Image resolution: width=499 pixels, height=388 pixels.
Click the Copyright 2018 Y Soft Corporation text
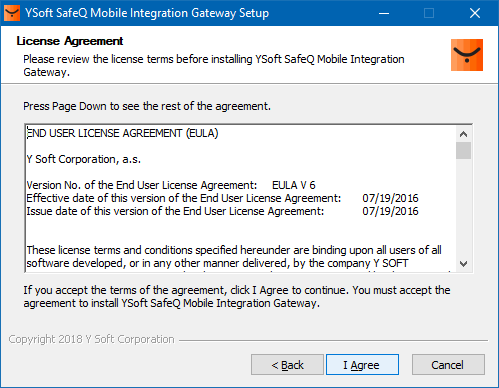(91, 339)
